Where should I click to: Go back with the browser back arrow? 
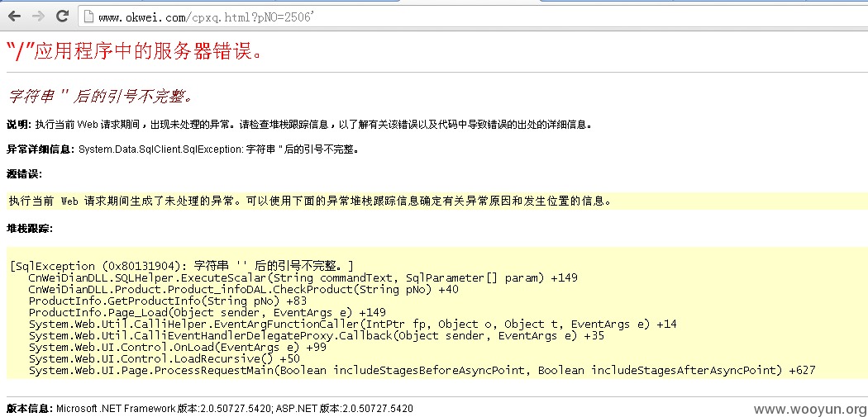point(14,17)
